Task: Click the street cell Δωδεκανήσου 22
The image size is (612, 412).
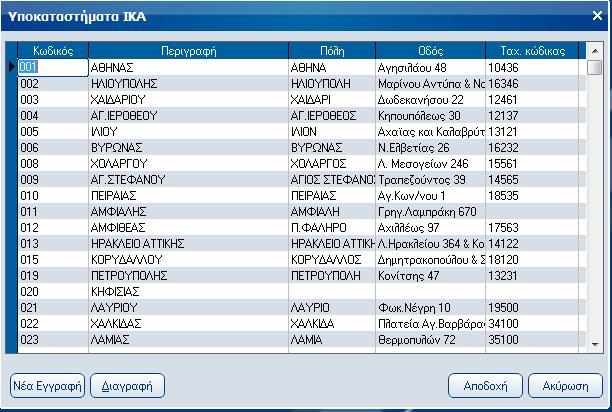Action: 431,99
